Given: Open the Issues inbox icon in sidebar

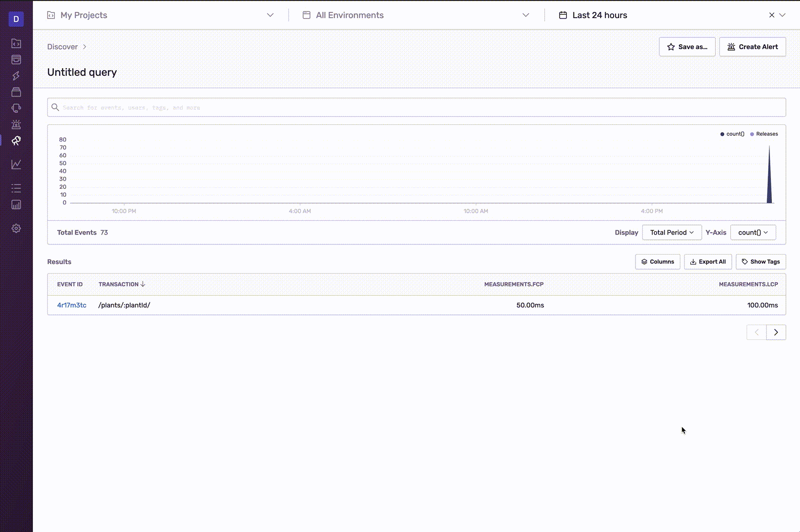Looking at the screenshot, I should [x=16, y=60].
